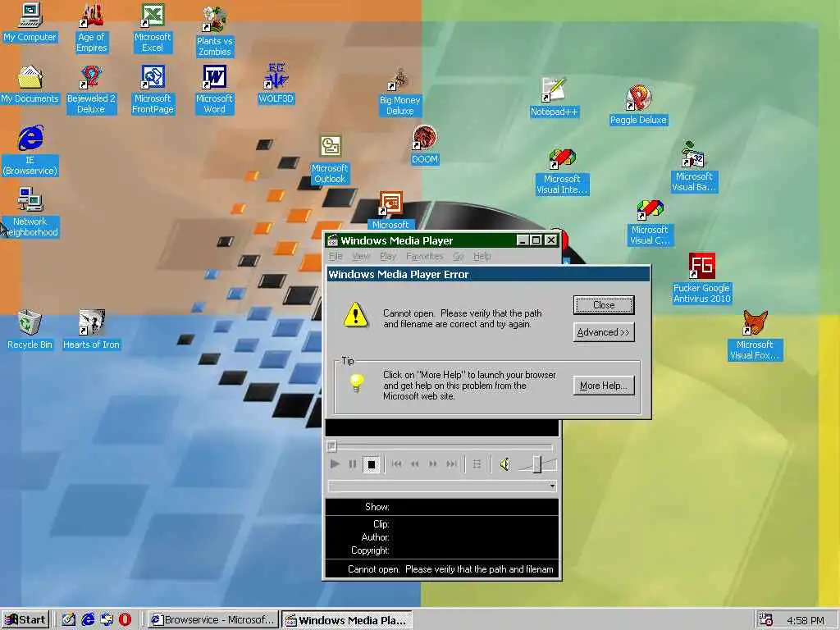
Task: Open the Play menu in Media Player
Action: point(388,256)
